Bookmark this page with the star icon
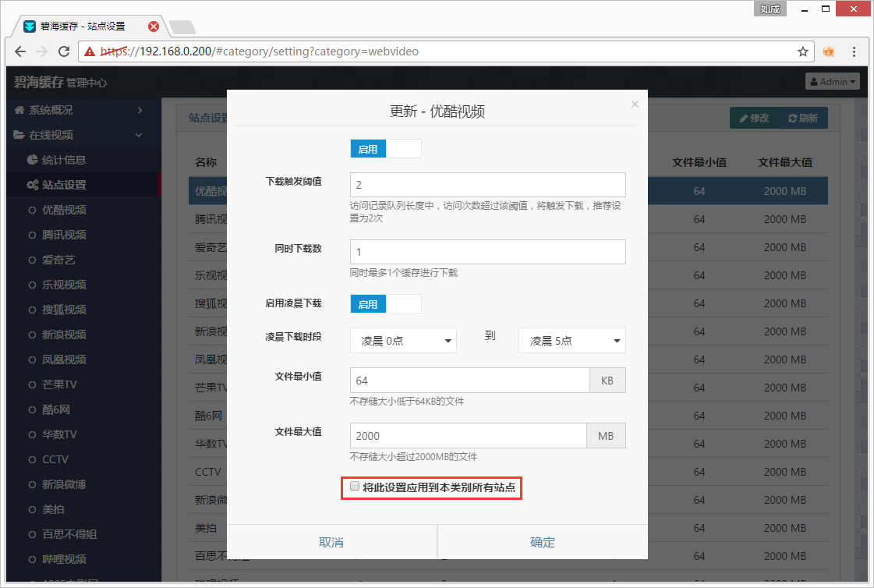Image resolution: width=874 pixels, height=588 pixels. point(802,51)
